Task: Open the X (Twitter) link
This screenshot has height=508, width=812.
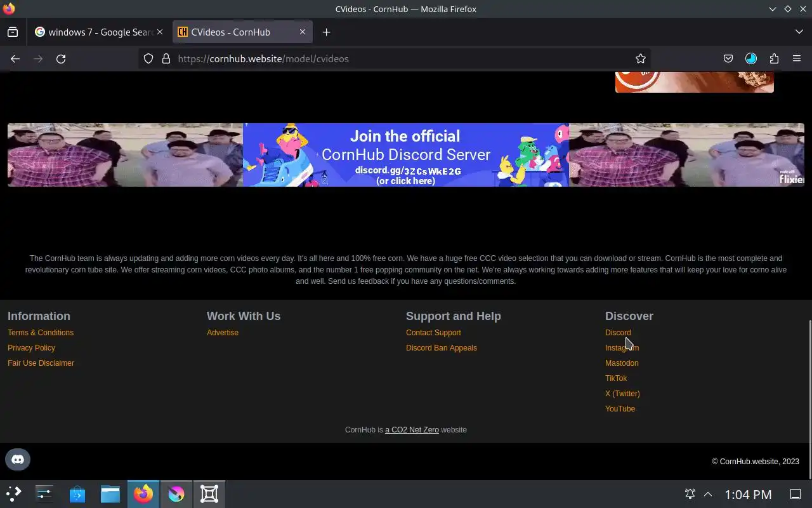Action: 622,394
